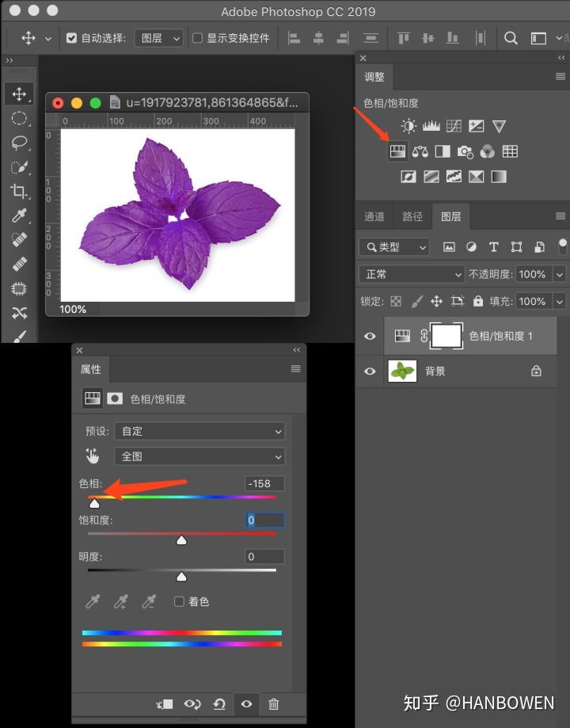Reset adjustment to defaults
Image resolution: width=570 pixels, height=728 pixels.
click(219, 704)
